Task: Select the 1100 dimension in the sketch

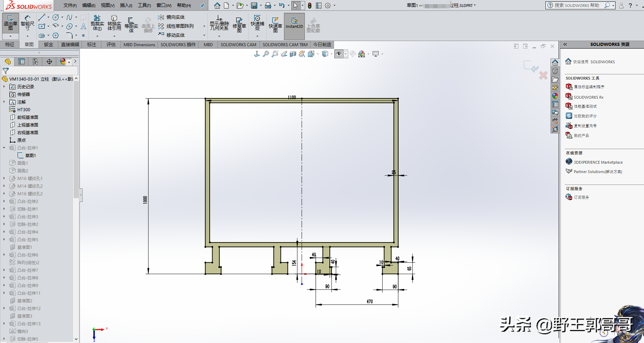Action: point(292,97)
